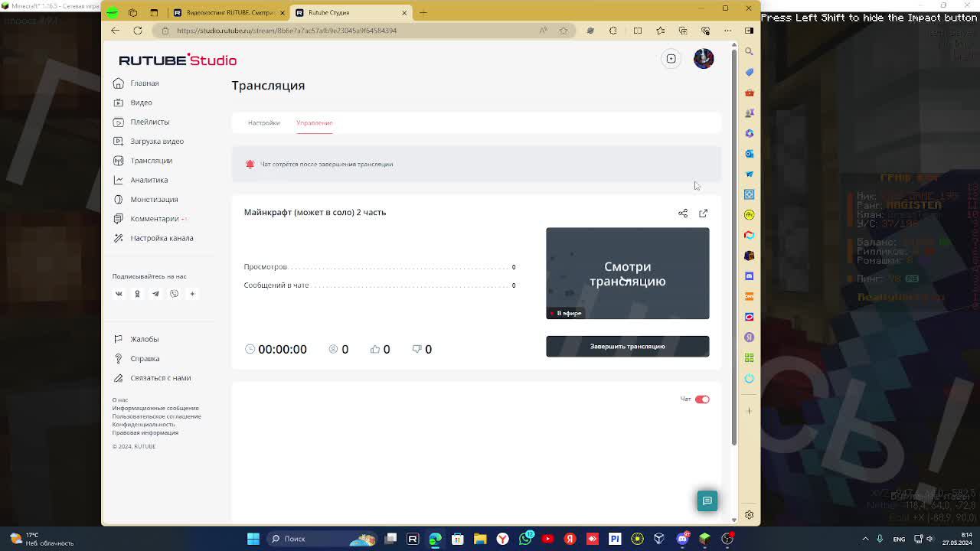Open the Windows Start menu
The width and height of the screenshot is (980, 551).
(x=253, y=539)
